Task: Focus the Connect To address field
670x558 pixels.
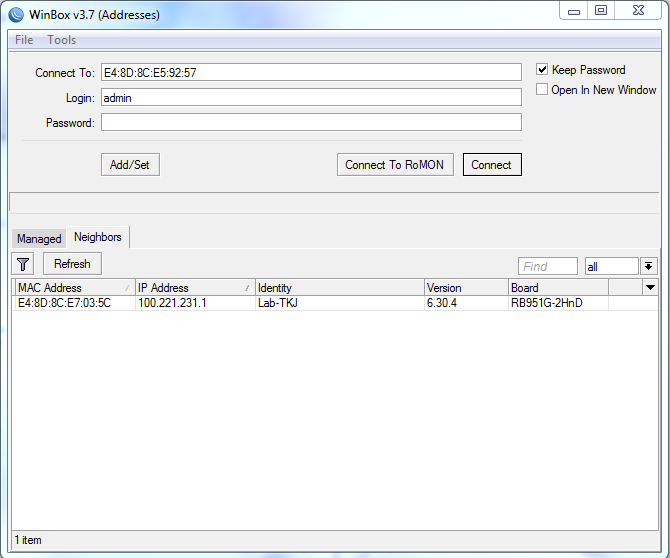Action: click(311, 72)
